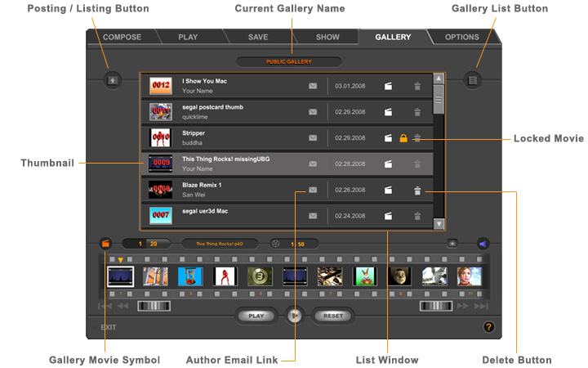The image size is (588, 368).
Task: Email the author of Blaze Remix 1
Action: (x=312, y=190)
